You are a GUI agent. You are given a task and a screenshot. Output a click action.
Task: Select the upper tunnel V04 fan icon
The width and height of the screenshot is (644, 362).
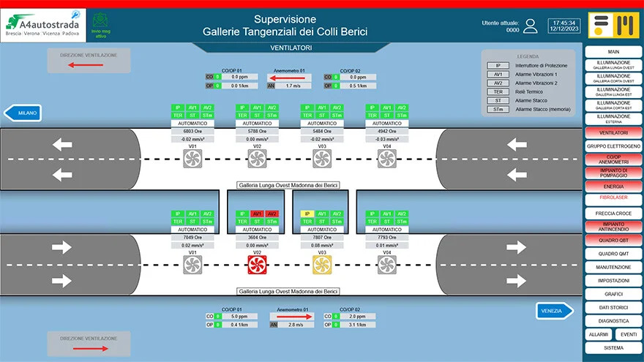pyautogui.click(x=386, y=159)
